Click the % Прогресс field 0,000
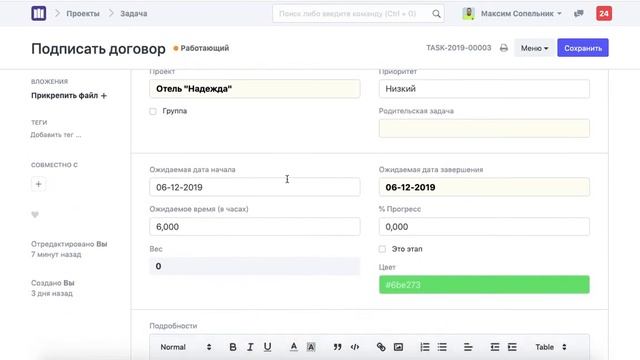640x360 pixels. pos(484,227)
